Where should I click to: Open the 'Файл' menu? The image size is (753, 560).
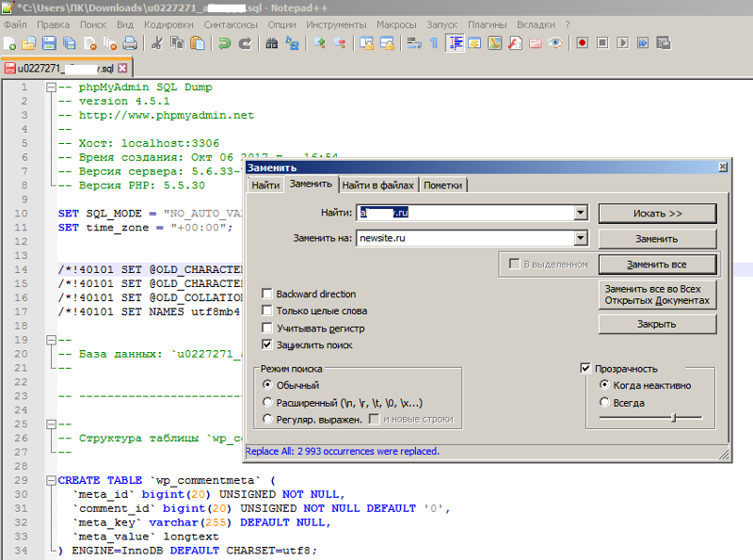tap(15, 24)
